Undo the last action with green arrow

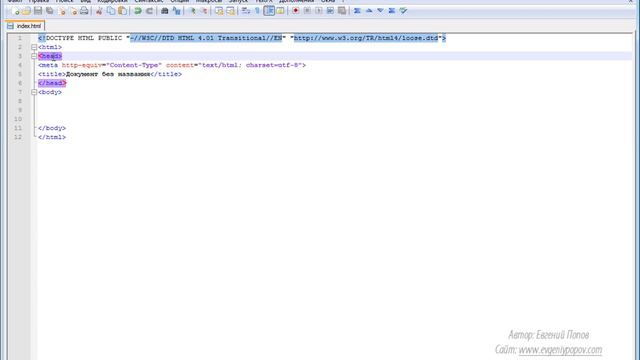point(138,11)
